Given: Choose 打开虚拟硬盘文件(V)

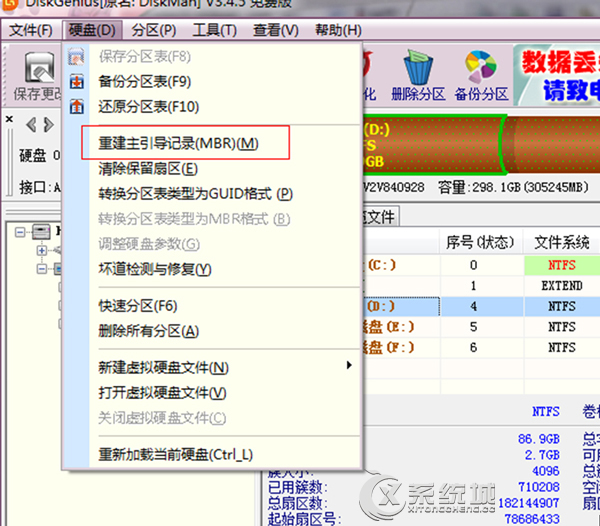Looking at the screenshot, I should coord(162,392).
